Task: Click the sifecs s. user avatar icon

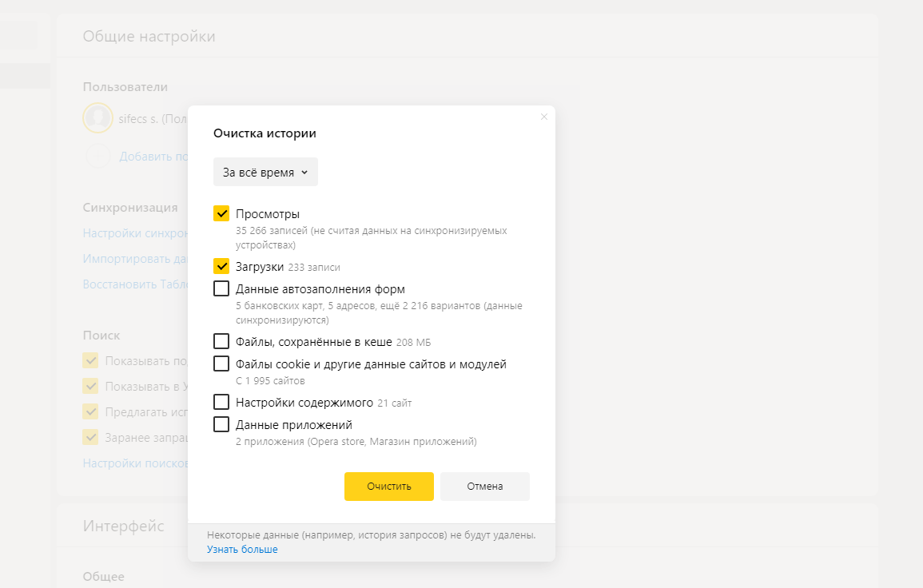Action: coord(97,117)
